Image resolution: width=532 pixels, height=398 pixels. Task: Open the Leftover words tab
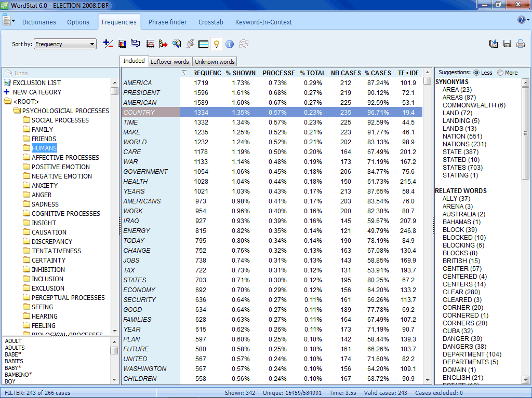coord(170,62)
